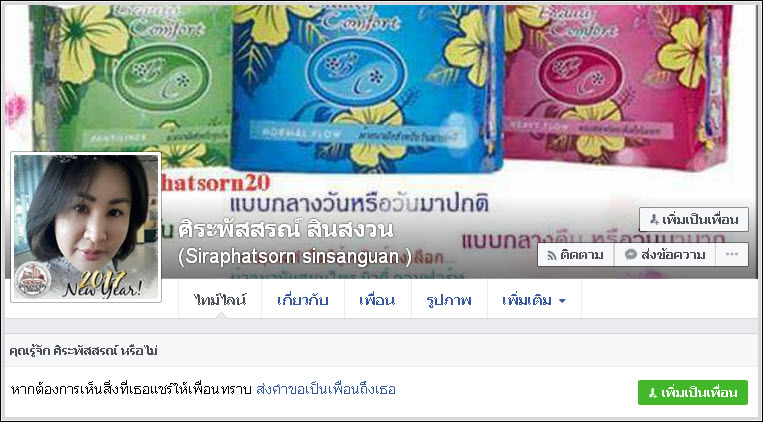Viewport: 763px width, 422px height.
Task: Click the RSS follow icon beside ติดตาม
Action: coord(552,255)
